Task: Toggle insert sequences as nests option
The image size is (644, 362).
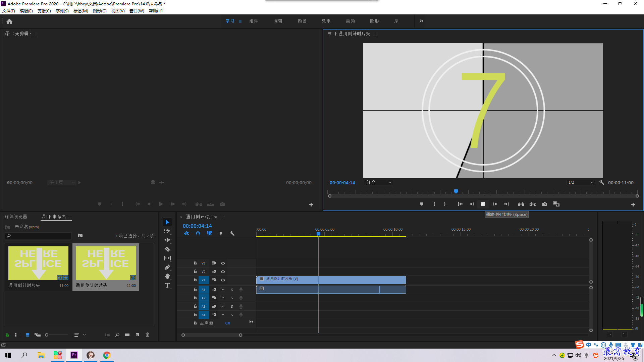Action: coord(186,233)
